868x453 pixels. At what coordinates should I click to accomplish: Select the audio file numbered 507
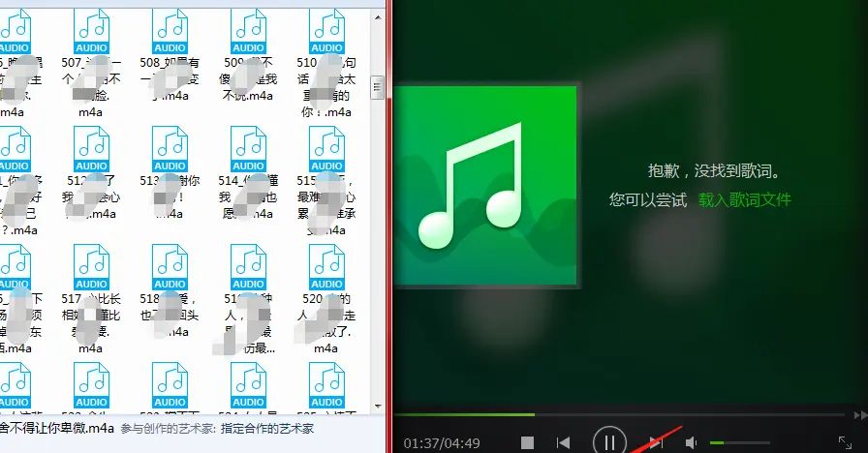click(x=91, y=64)
